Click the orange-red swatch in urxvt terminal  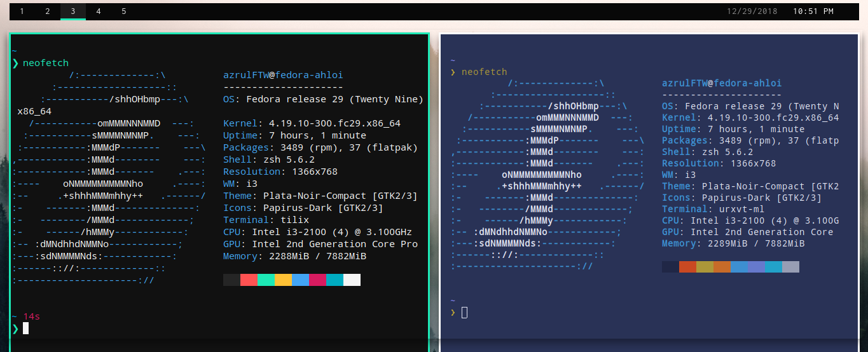point(687,267)
